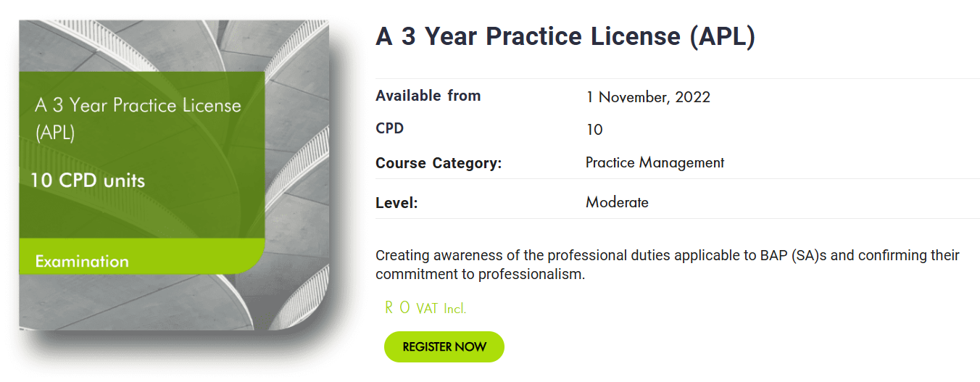The width and height of the screenshot is (980, 382).
Task: Click the REGISTER NOW button
Action: (444, 346)
